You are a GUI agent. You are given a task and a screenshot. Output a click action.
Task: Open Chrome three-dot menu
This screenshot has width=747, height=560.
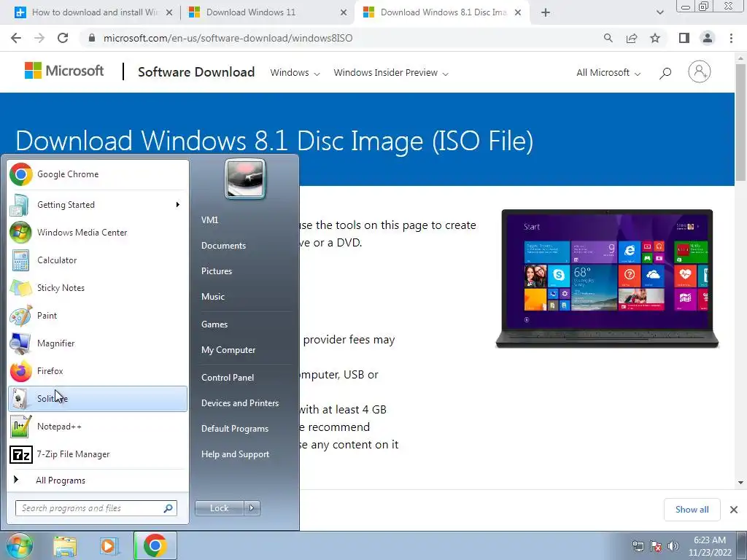click(x=731, y=38)
